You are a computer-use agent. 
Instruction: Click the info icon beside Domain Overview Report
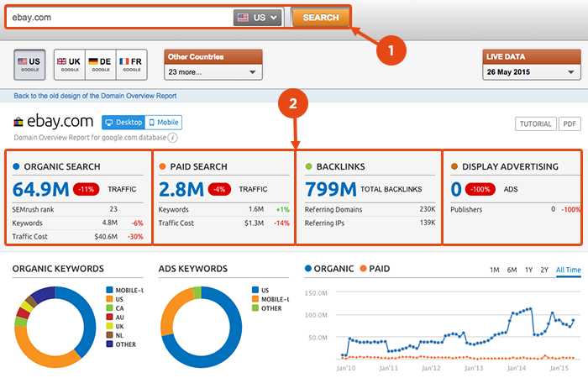click(172, 137)
